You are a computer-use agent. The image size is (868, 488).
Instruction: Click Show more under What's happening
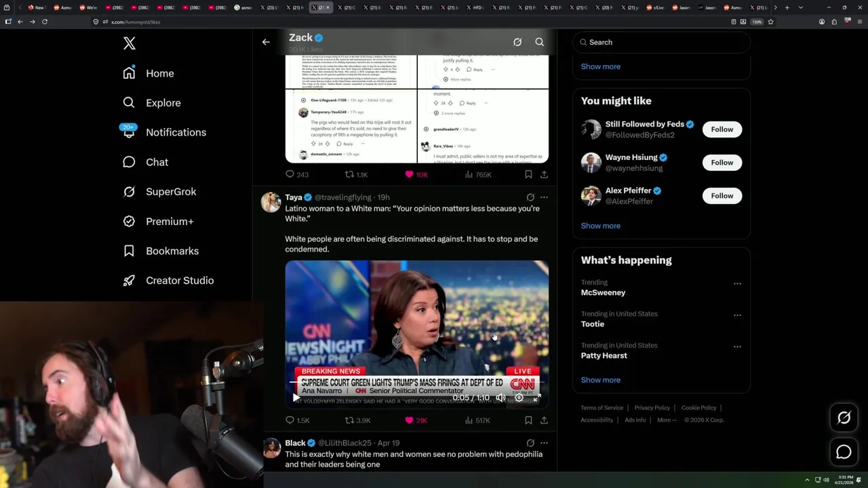(x=601, y=380)
